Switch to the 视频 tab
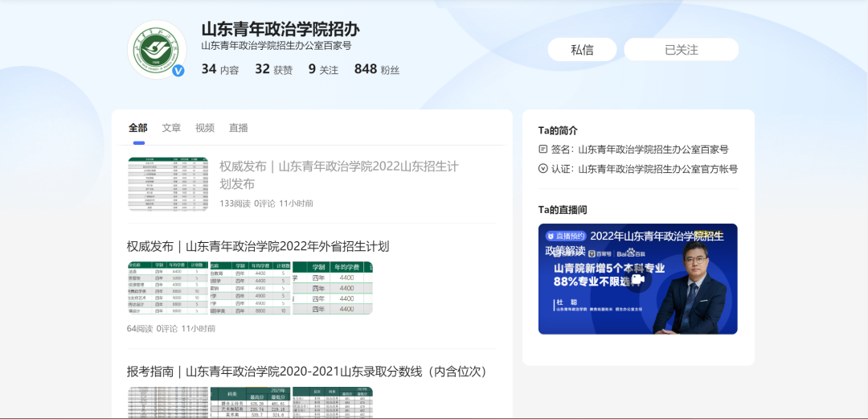The image size is (868, 419). click(x=205, y=128)
